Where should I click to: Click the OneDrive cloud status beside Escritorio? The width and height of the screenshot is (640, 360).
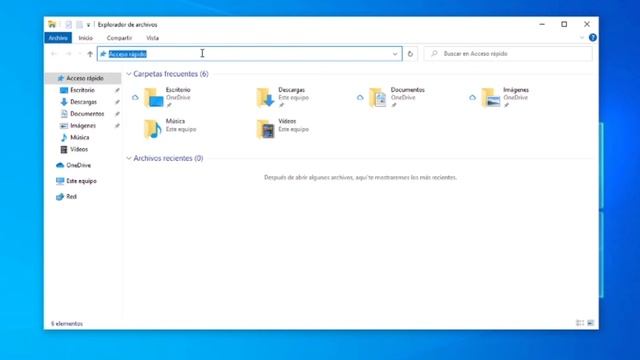click(135, 98)
